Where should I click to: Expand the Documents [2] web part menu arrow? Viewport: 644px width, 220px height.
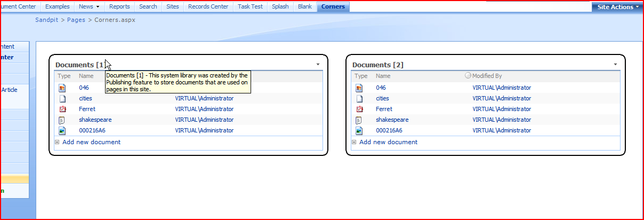pyautogui.click(x=615, y=65)
